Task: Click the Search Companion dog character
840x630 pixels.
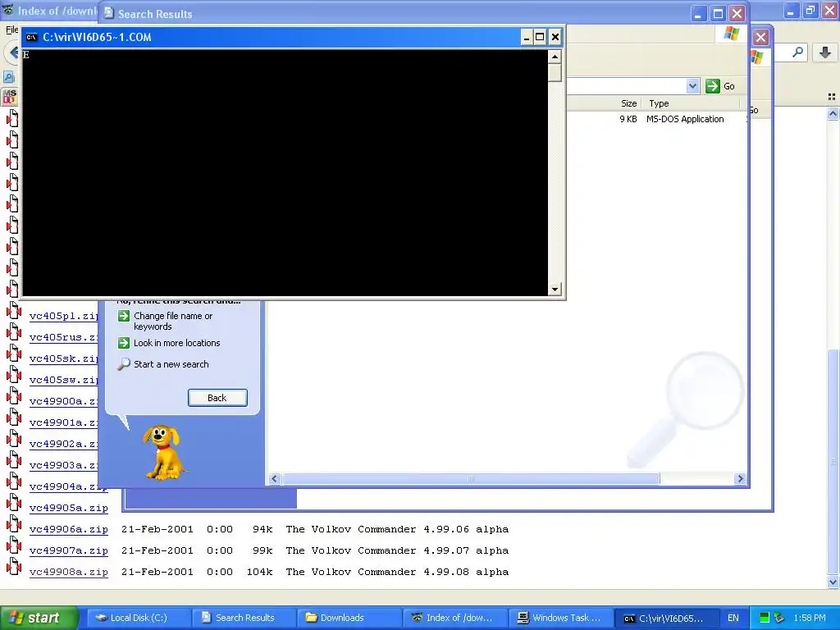Action: pyautogui.click(x=163, y=453)
